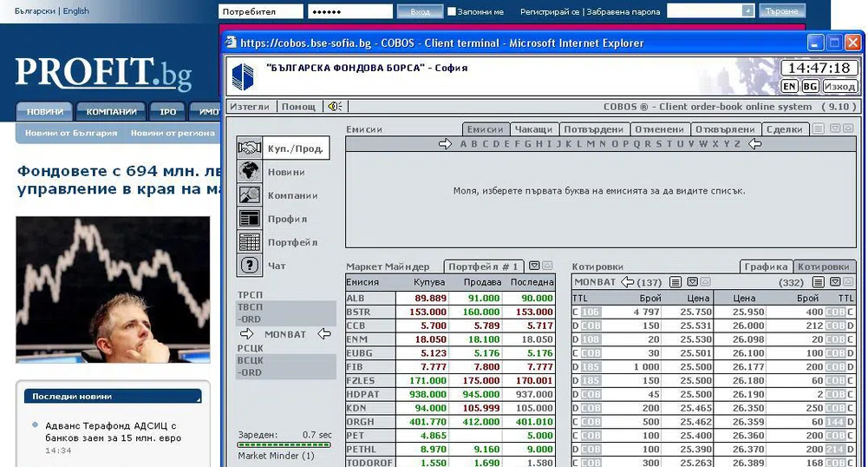Open the search dropdown next to Търсене
868x467 pixels.
point(747,11)
